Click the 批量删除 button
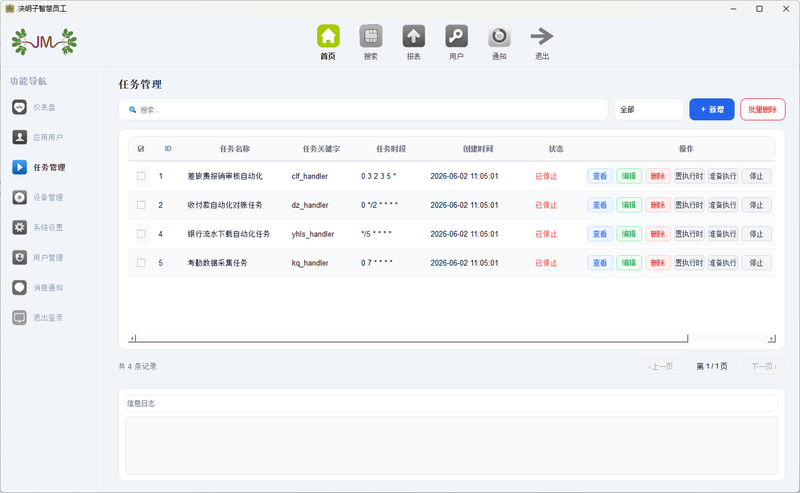Viewport: 800px width, 493px height. click(x=763, y=110)
